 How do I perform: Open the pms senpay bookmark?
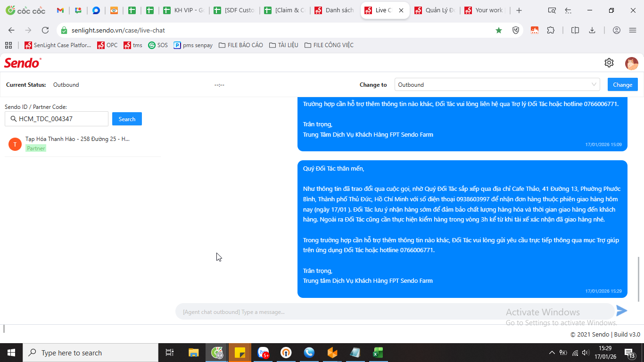point(193,45)
